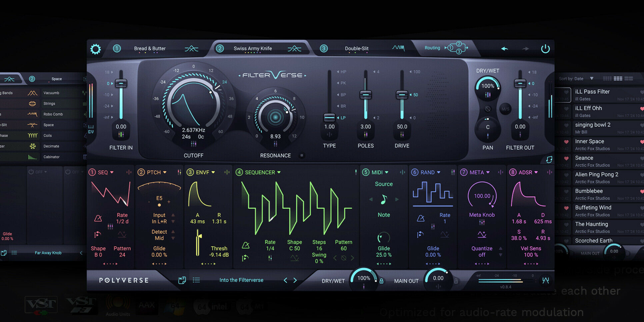Open the PTCH modulator type dropdown
Image resolution: width=644 pixels, height=322 pixels.
pos(165,172)
